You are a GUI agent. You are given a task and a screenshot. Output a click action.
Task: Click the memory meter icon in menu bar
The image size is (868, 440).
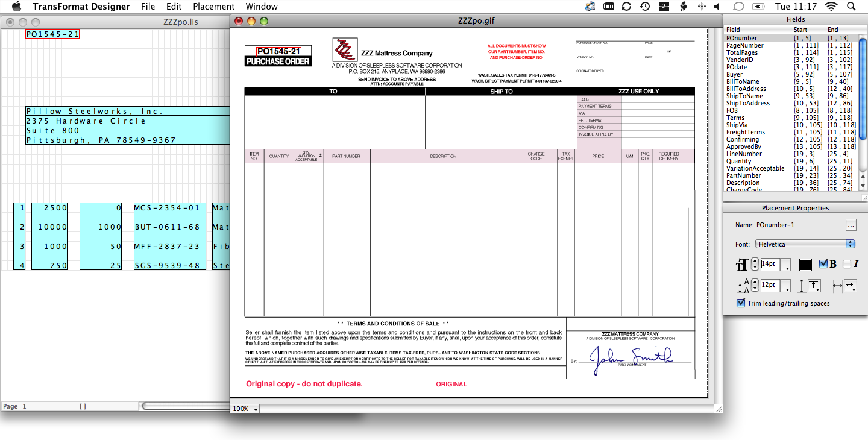coord(609,7)
